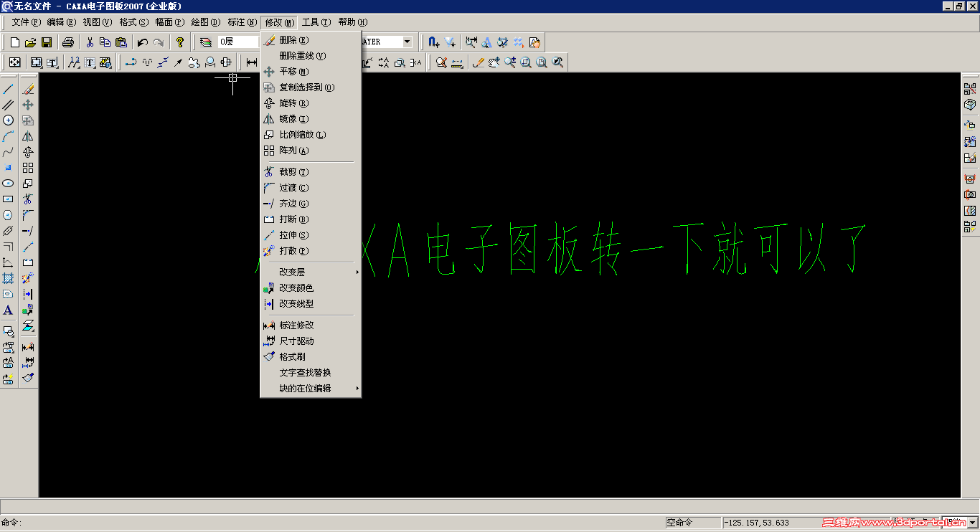Choose 复制选择到 from the menu
This screenshot has height=532, width=980.
click(x=311, y=87)
